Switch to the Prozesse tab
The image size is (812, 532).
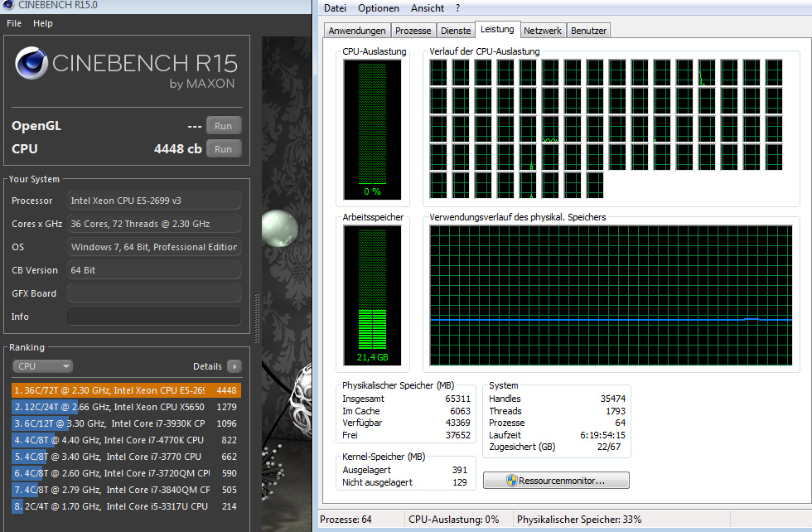[413, 31]
